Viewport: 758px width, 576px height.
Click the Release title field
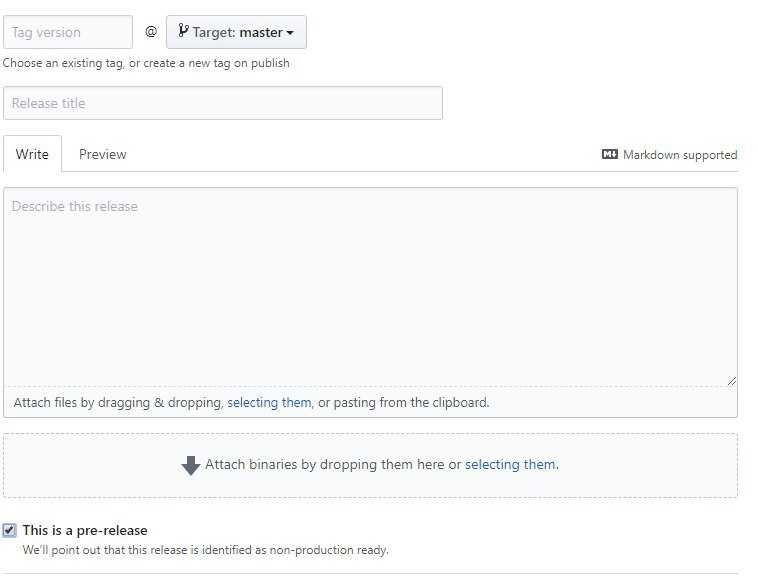223,103
